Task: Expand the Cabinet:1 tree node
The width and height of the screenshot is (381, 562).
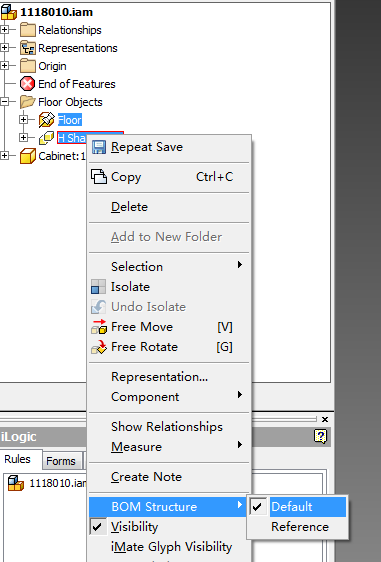Action: 4,155
